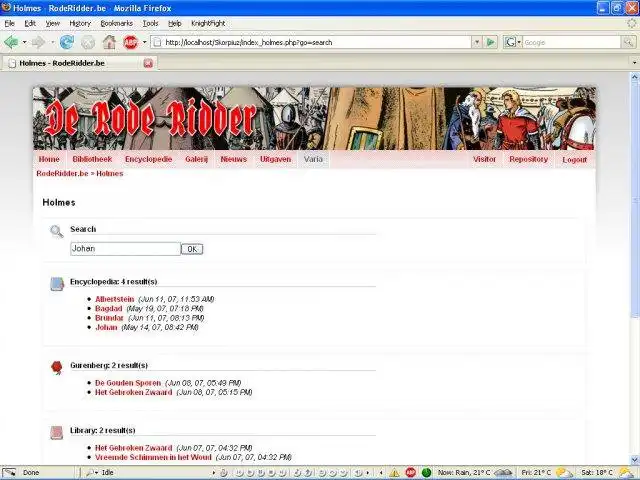The height and width of the screenshot is (480, 640).
Task: Select the Holmes - RodeRidder.be tab
Action: point(80,63)
